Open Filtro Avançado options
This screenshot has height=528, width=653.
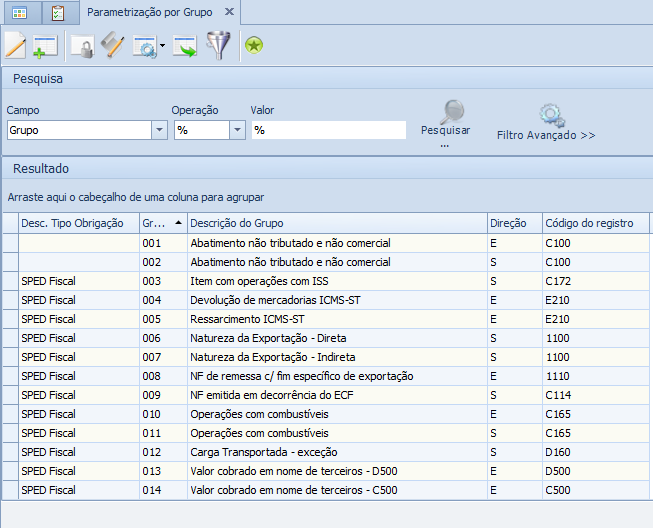[546, 123]
